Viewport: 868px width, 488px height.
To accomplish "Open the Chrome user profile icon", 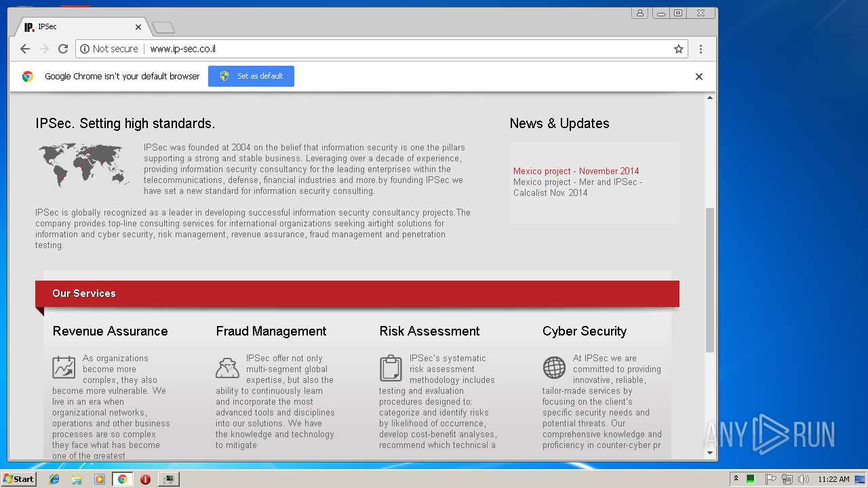I will click(639, 13).
